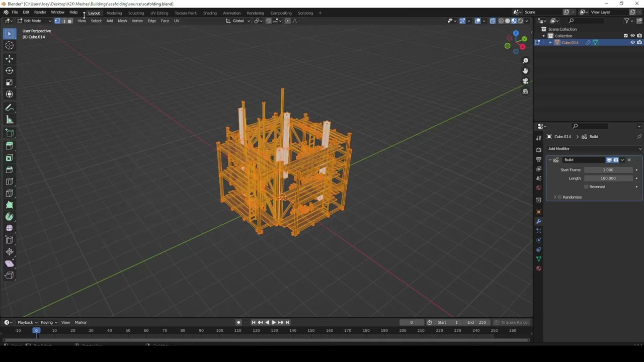This screenshot has width=644, height=362.
Task: Tick the Reversed checkbox
Action: coord(586,187)
